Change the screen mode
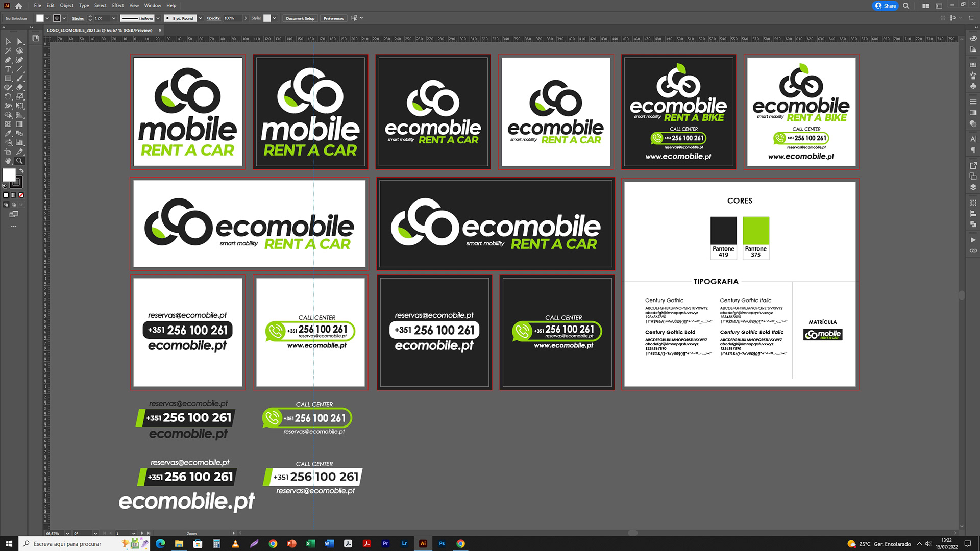This screenshot has height=551, width=980. tap(14, 214)
